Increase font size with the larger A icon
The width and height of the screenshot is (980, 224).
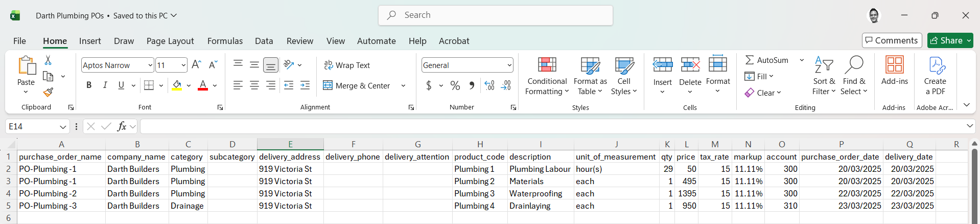[x=196, y=65]
